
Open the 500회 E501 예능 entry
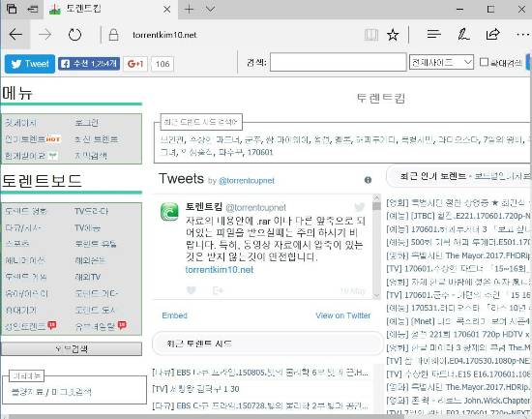458,243
